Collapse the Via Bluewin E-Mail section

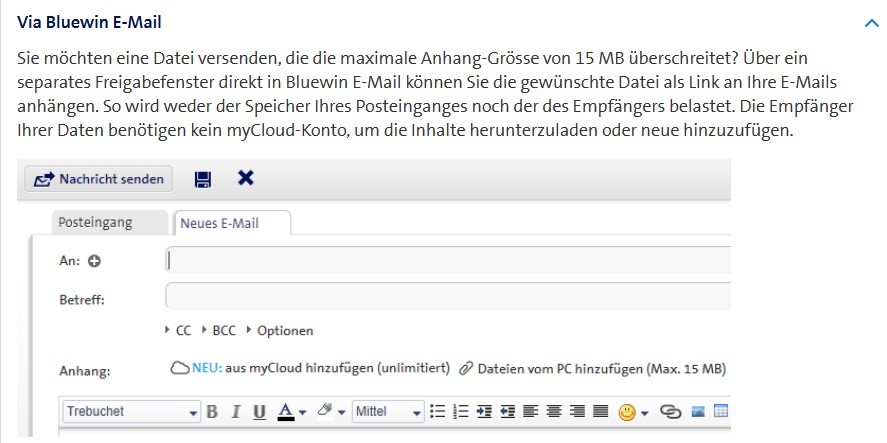(870, 22)
